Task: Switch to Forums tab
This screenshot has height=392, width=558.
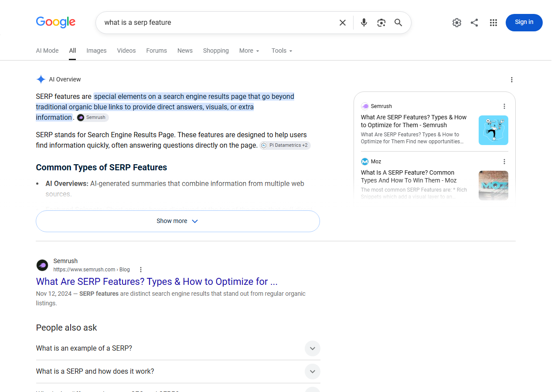Action: (x=157, y=51)
